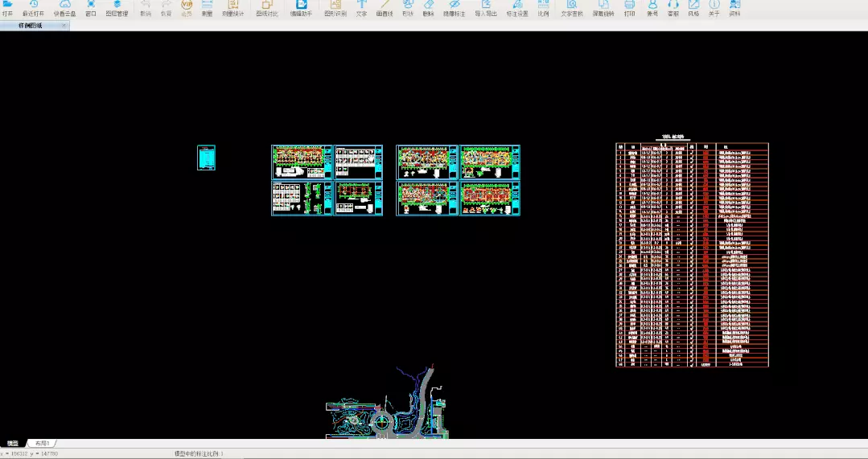Select the draw line tool (画直线)
The image size is (868, 459).
click(385, 8)
